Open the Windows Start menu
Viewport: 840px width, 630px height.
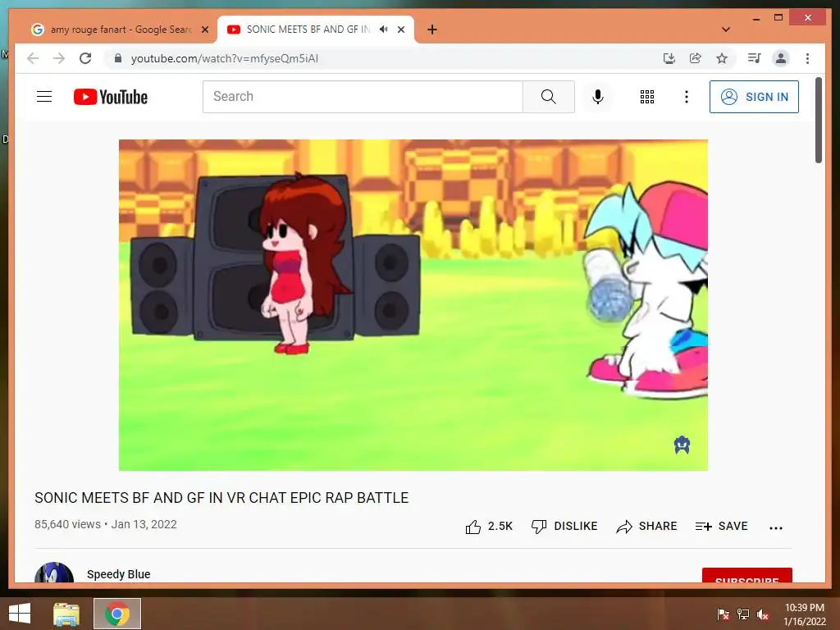click(20, 614)
